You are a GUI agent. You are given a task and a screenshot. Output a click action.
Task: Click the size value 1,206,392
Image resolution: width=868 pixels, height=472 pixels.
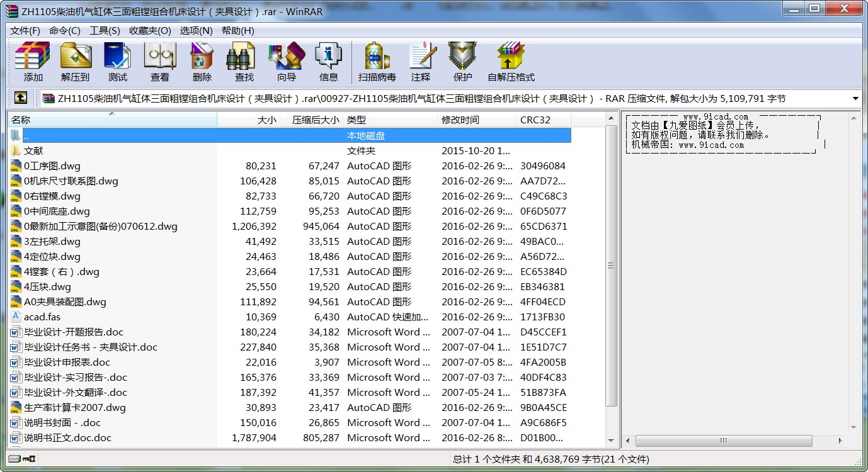point(254,226)
